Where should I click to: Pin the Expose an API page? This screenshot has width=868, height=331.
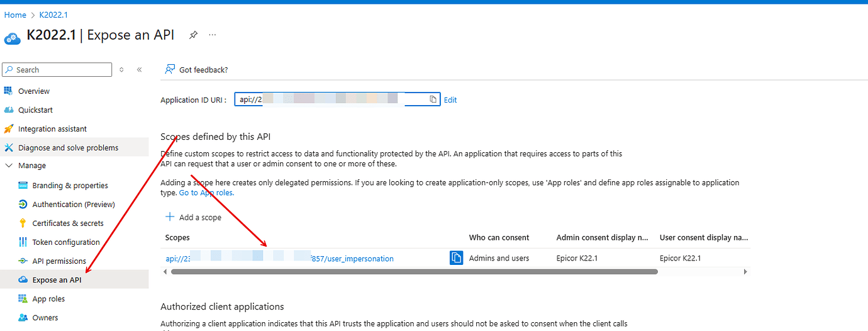[194, 35]
